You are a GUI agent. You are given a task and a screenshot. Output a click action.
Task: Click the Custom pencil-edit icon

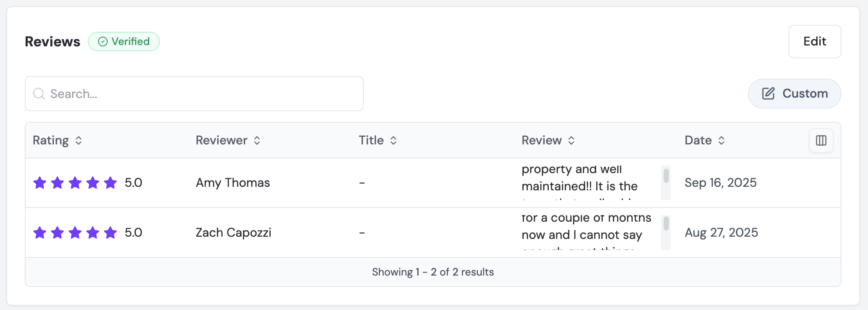click(x=768, y=94)
